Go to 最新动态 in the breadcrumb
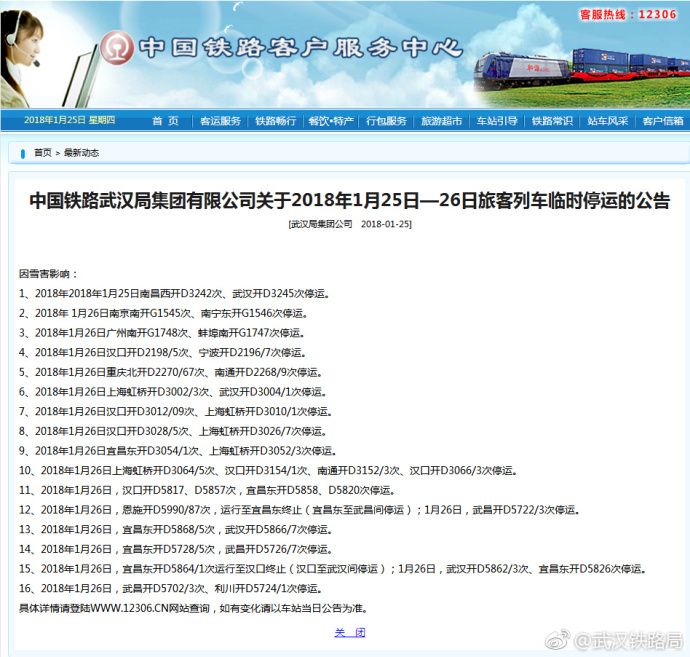 81,153
